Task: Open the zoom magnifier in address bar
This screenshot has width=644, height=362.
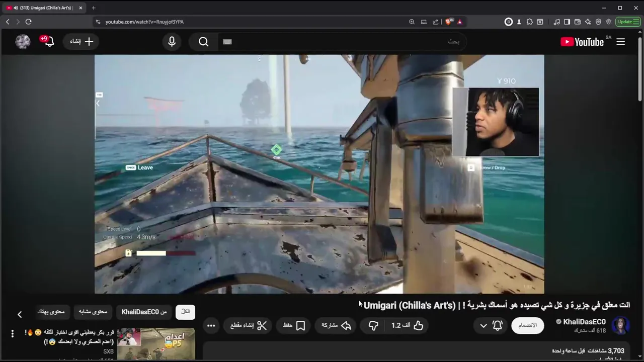Action: coord(412,22)
